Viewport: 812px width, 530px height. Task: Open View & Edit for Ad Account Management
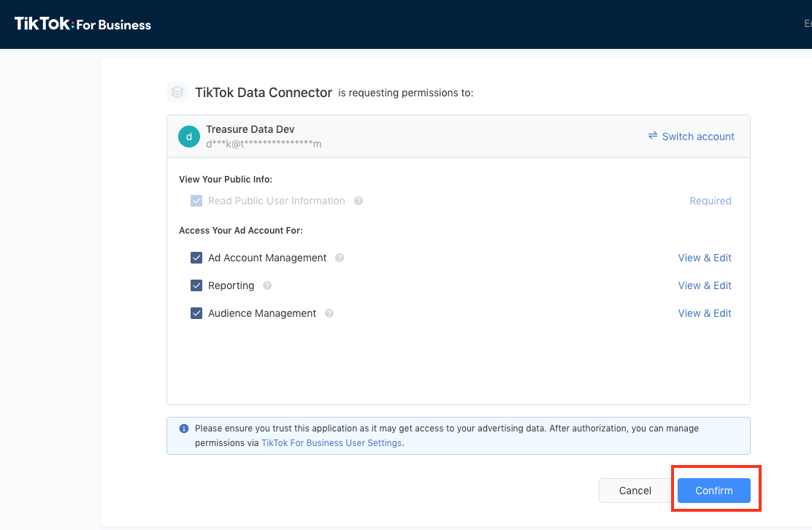click(x=704, y=258)
